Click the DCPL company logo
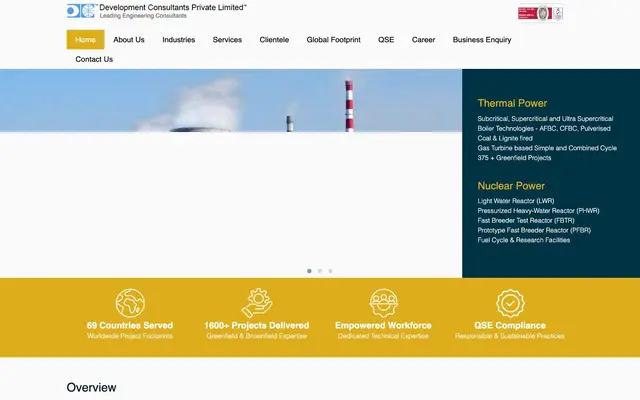 point(82,11)
